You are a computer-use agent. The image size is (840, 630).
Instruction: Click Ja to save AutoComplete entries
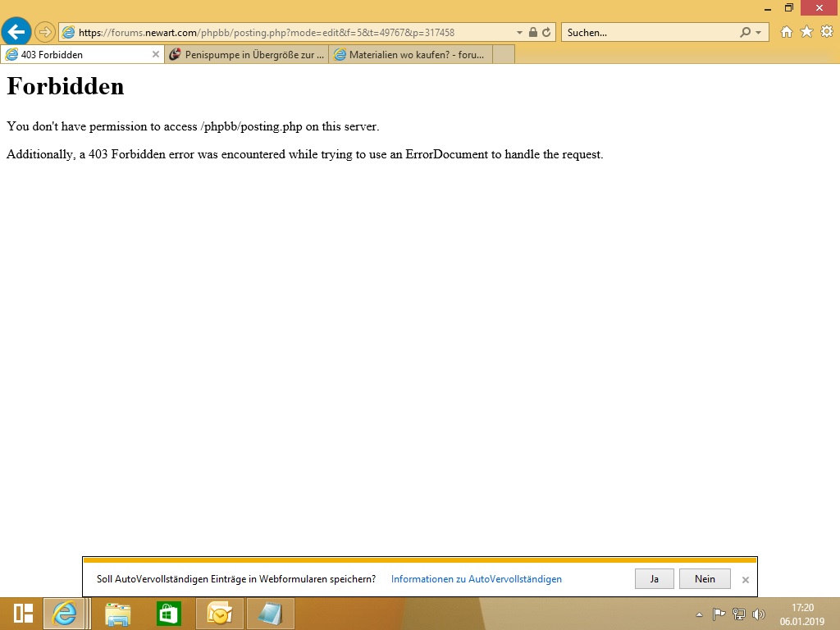coord(654,579)
